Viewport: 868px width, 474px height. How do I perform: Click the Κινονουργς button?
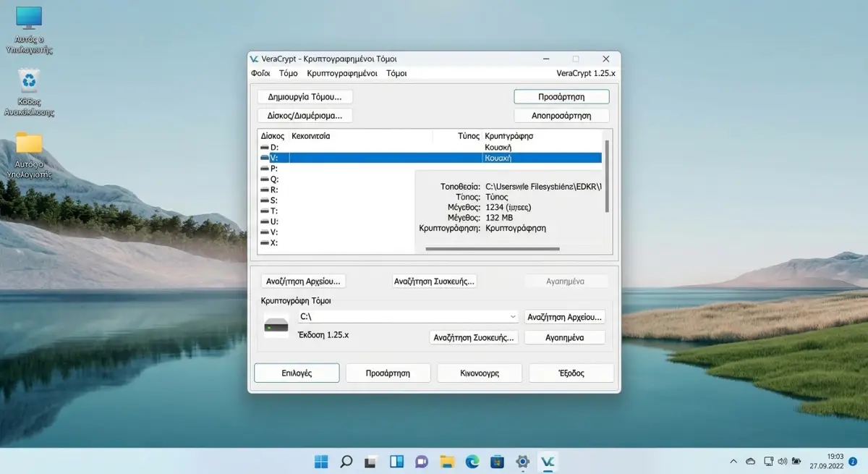[x=480, y=373]
